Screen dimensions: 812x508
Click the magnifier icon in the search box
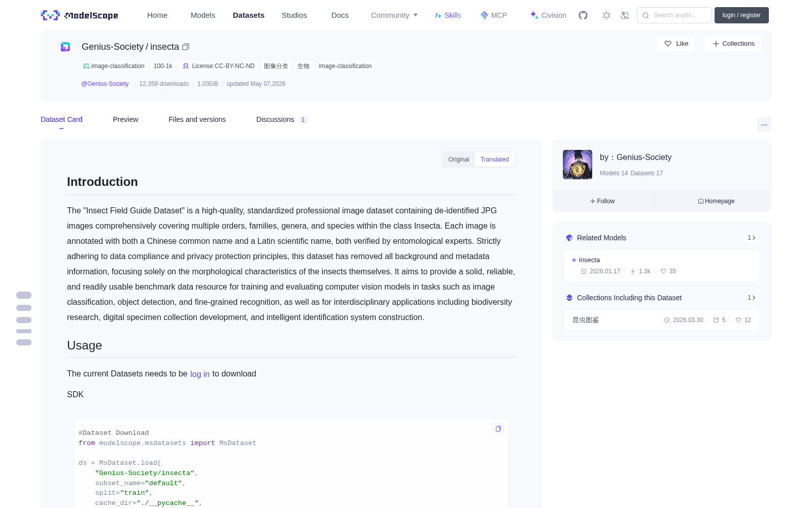(646, 15)
